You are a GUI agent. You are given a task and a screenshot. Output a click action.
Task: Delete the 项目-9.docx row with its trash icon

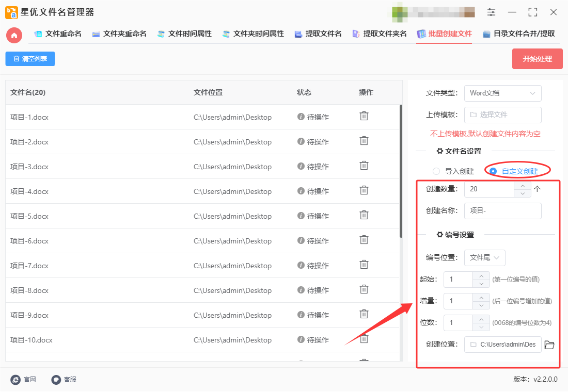364,314
